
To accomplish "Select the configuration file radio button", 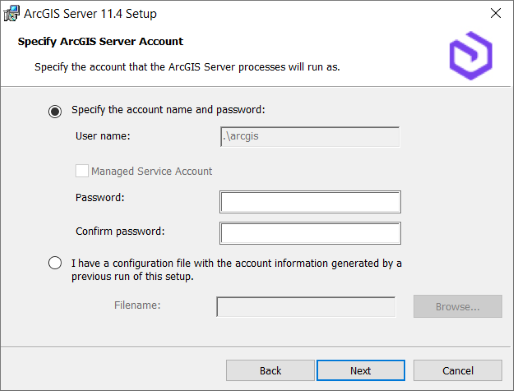I will coord(55,263).
